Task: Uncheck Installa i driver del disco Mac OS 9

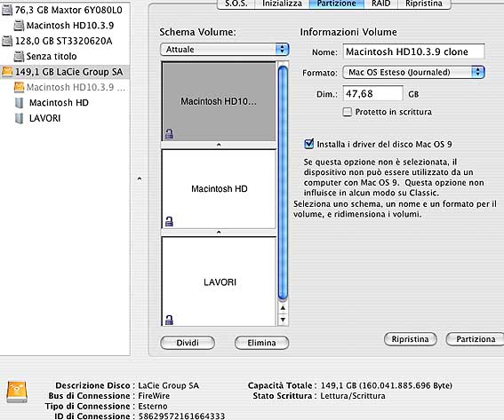Action: (309, 144)
